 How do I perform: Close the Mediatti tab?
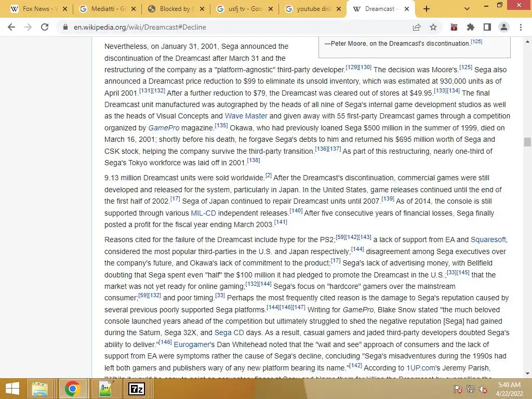134,9
